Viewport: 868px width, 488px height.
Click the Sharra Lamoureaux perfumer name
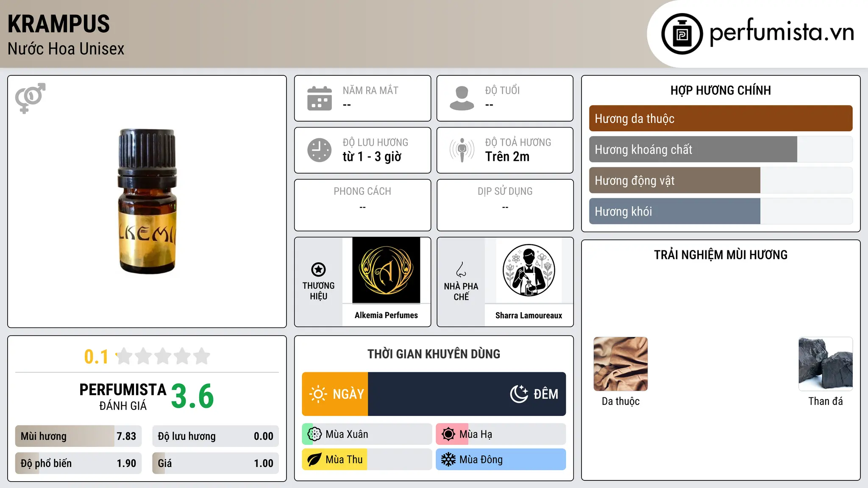[529, 316]
